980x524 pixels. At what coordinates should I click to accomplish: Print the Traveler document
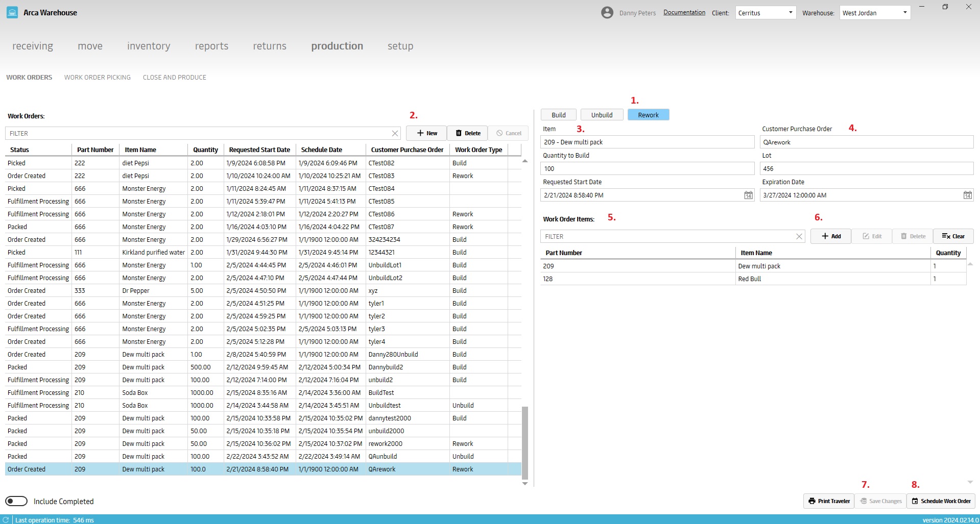point(829,501)
